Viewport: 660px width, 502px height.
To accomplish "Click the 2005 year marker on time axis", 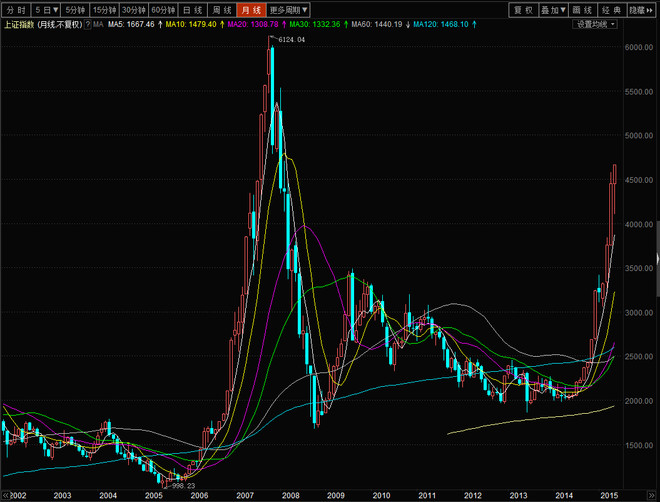I will (154, 495).
